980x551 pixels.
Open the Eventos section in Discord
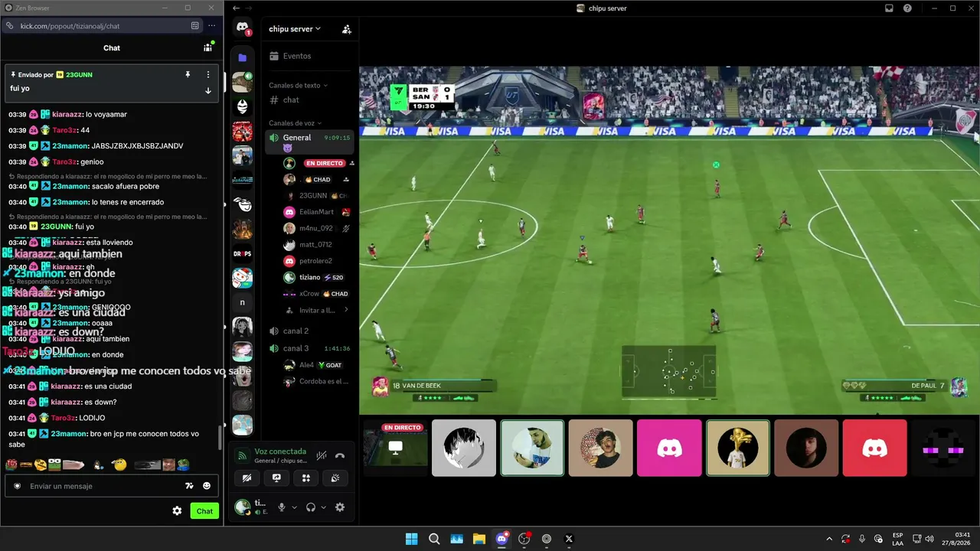pyautogui.click(x=309, y=56)
